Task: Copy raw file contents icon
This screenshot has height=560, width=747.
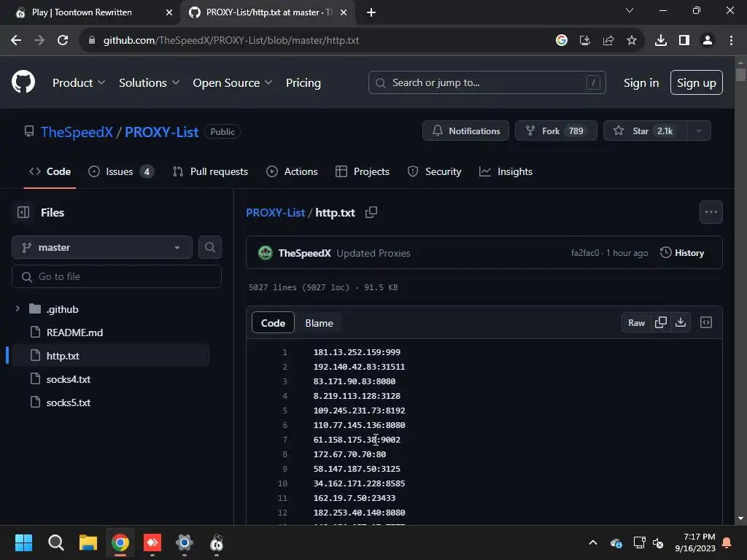Action: (x=660, y=322)
